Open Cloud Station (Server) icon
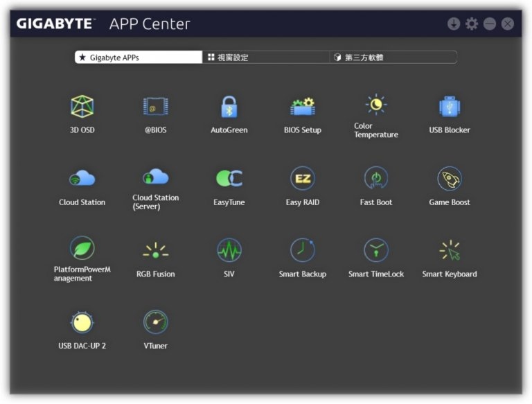 [x=155, y=176]
